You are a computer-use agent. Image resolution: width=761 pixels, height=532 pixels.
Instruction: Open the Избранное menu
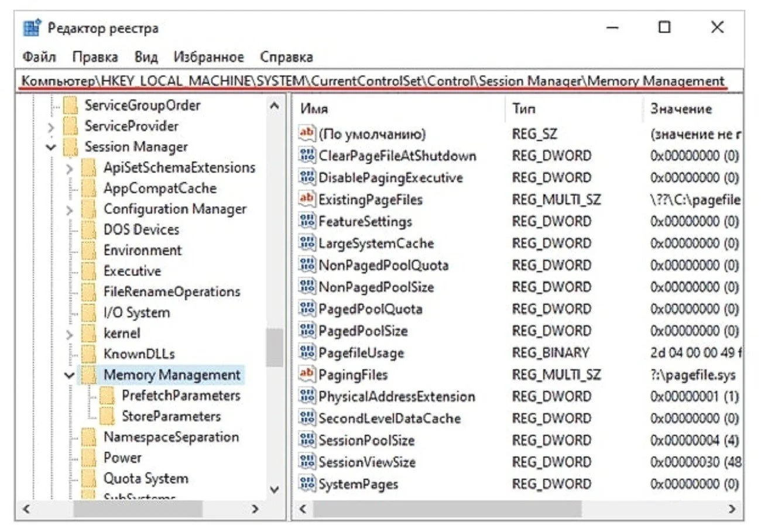coord(208,57)
